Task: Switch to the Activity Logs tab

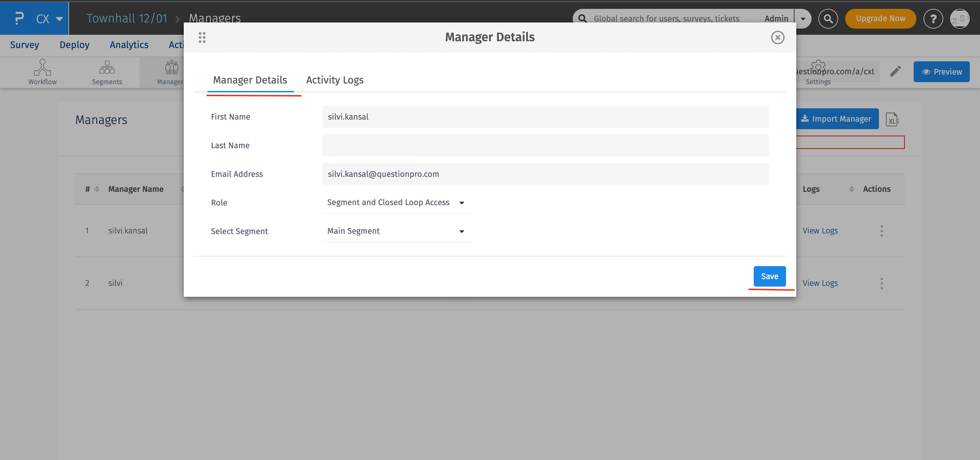Action: pos(334,80)
